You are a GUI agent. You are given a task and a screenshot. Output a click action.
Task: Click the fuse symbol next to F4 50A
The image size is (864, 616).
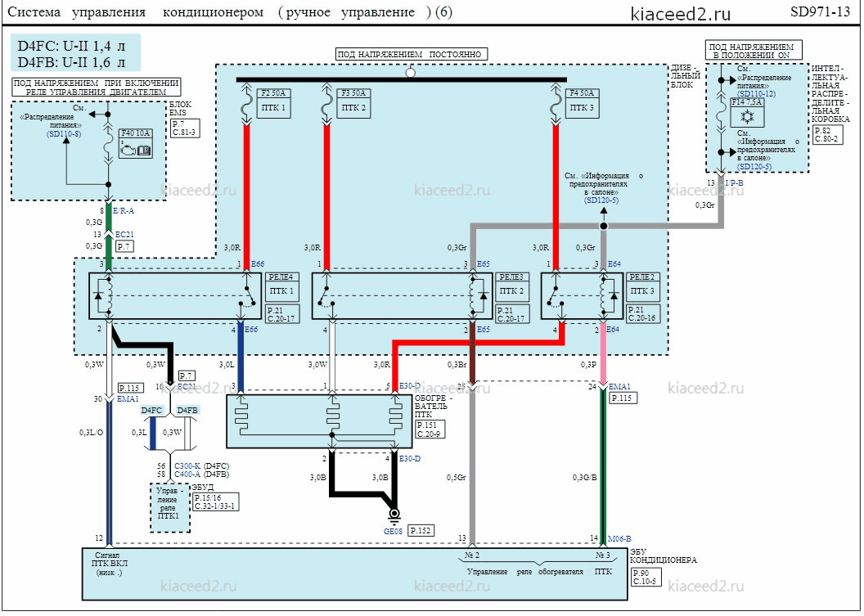[x=556, y=106]
